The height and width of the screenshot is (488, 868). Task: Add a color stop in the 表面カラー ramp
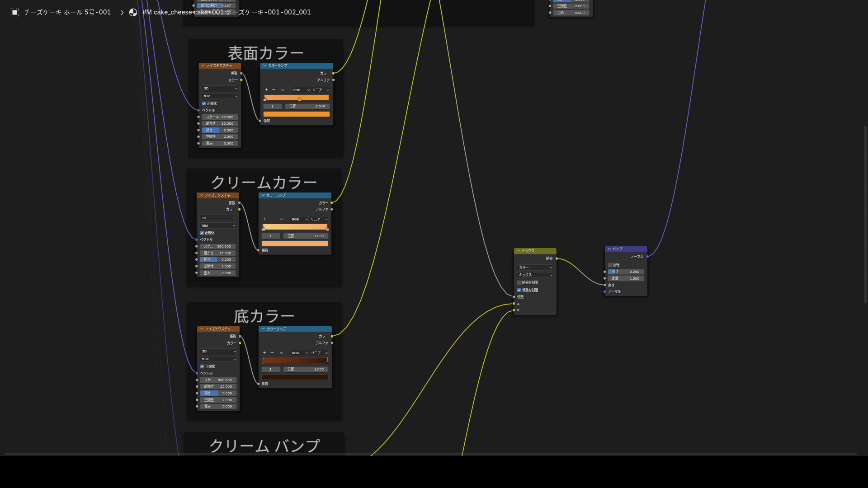click(x=266, y=90)
